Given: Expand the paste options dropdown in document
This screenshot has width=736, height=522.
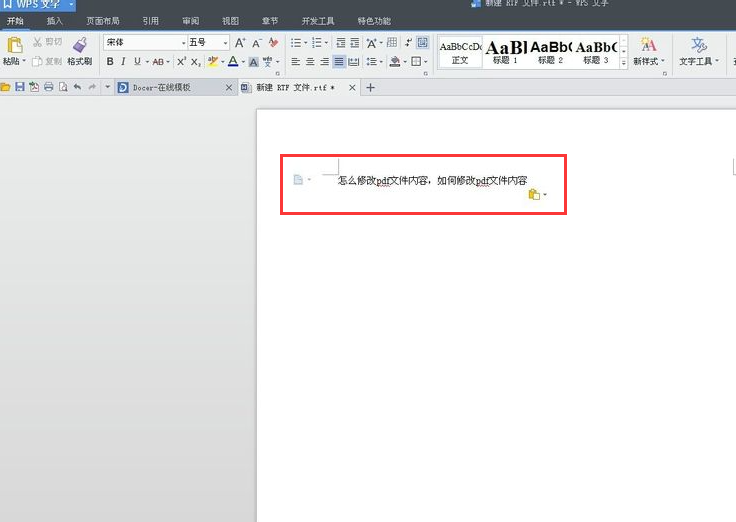Looking at the screenshot, I should [545, 195].
